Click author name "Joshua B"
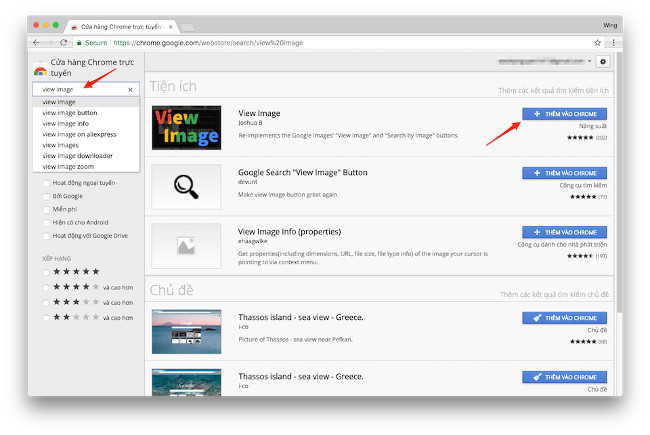Screen dimensions: 650x435 pyautogui.click(x=250, y=123)
